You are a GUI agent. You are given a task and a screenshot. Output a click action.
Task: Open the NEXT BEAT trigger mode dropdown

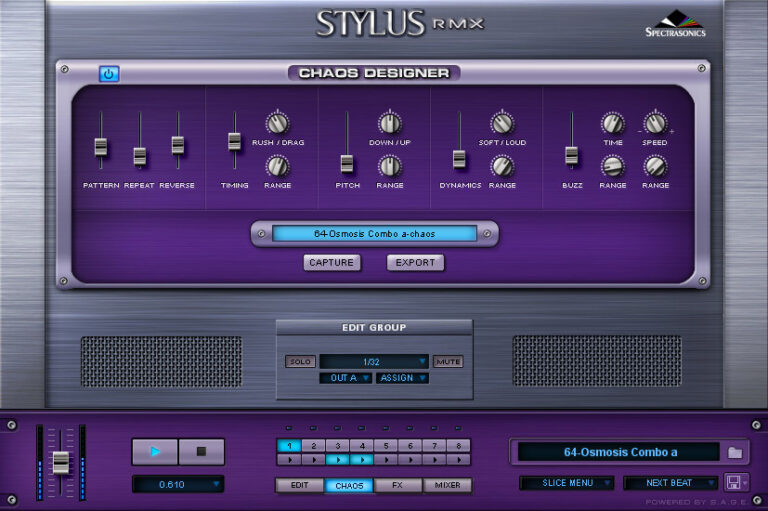click(671, 483)
